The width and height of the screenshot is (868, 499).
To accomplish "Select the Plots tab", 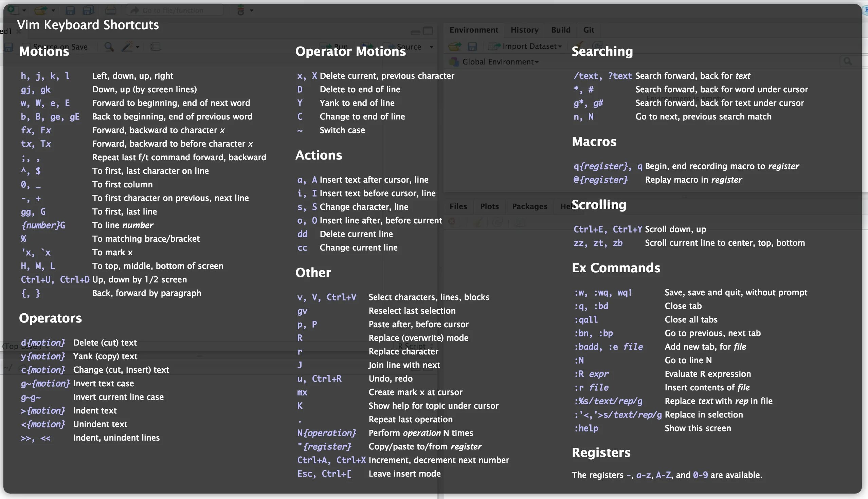I will click(x=488, y=206).
